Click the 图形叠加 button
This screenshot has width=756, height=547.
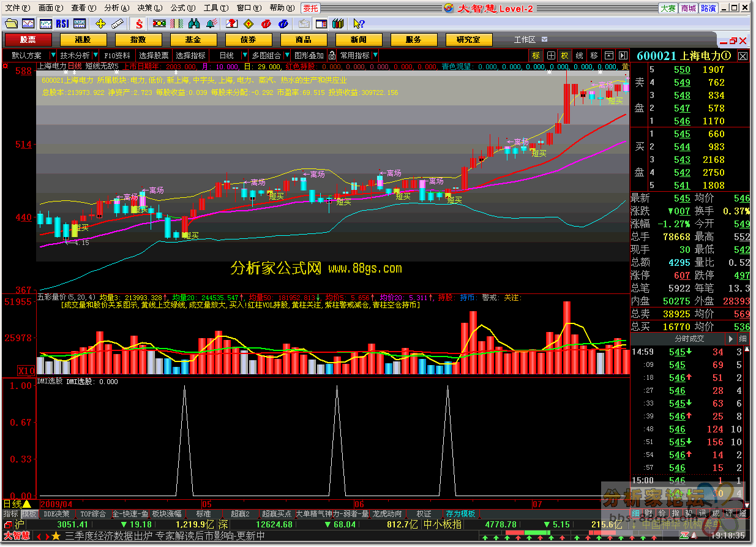309,55
